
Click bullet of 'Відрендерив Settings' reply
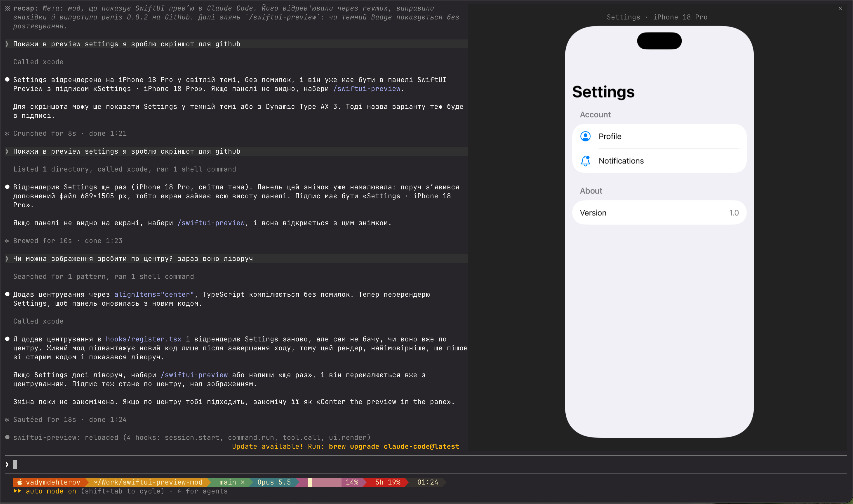pyautogui.click(x=7, y=187)
